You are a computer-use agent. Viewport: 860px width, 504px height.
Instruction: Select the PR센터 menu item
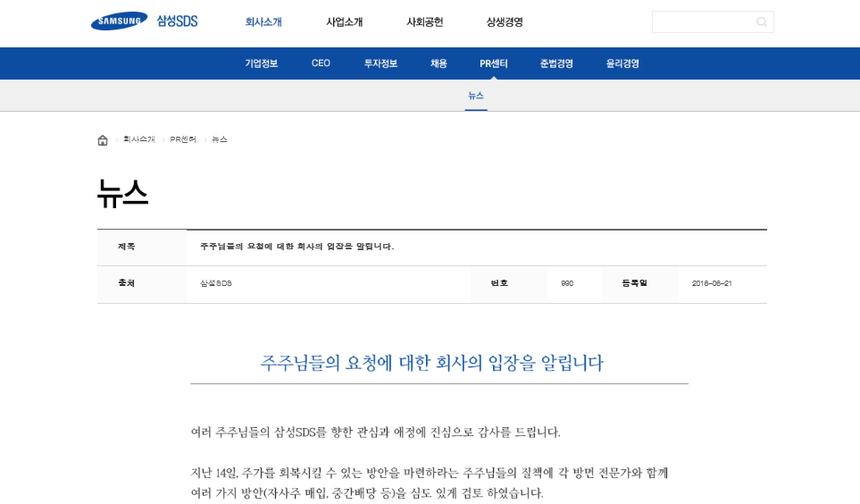pyautogui.click(x=493, y=64)
